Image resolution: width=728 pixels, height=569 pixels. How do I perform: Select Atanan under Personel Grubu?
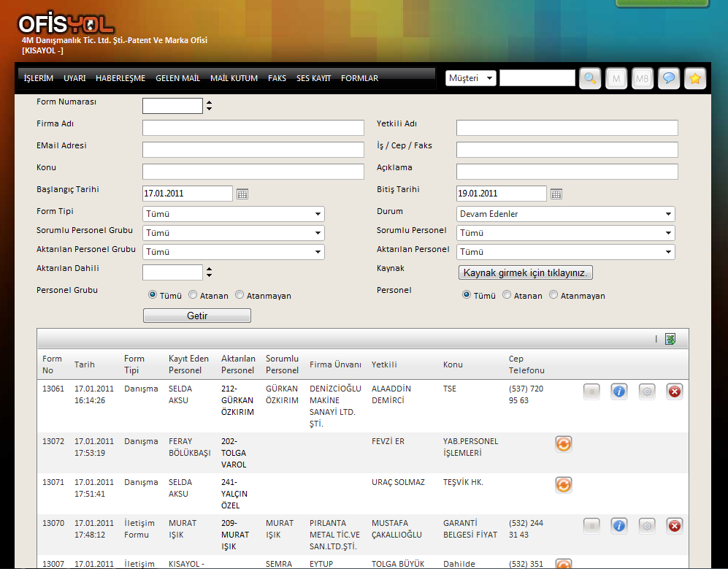point(193,295)
